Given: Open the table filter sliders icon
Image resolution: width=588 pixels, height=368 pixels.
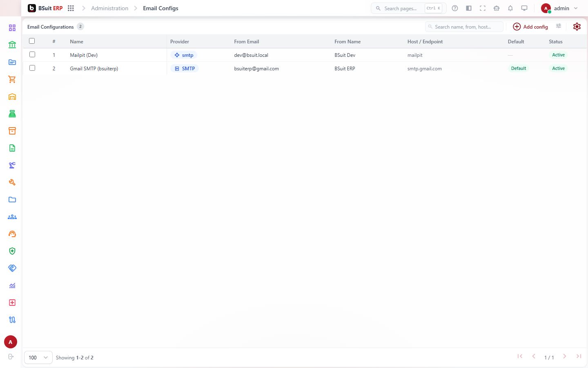Looking at the screenshot, I should [559, 26].
